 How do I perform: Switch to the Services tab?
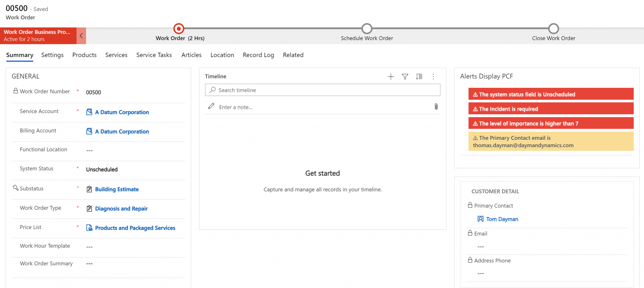tap(116, 55)
